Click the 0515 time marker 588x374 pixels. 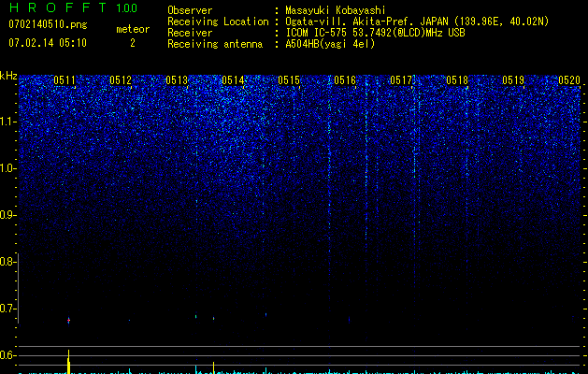click(289, 80)
